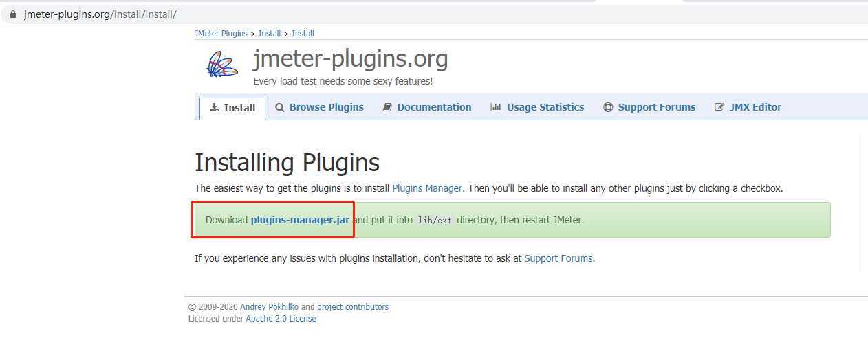The height and width of the screenshot is (349, 868).
Task: Click the JMeter Plugins breadcrumb link
Action: tap(221, 33)
